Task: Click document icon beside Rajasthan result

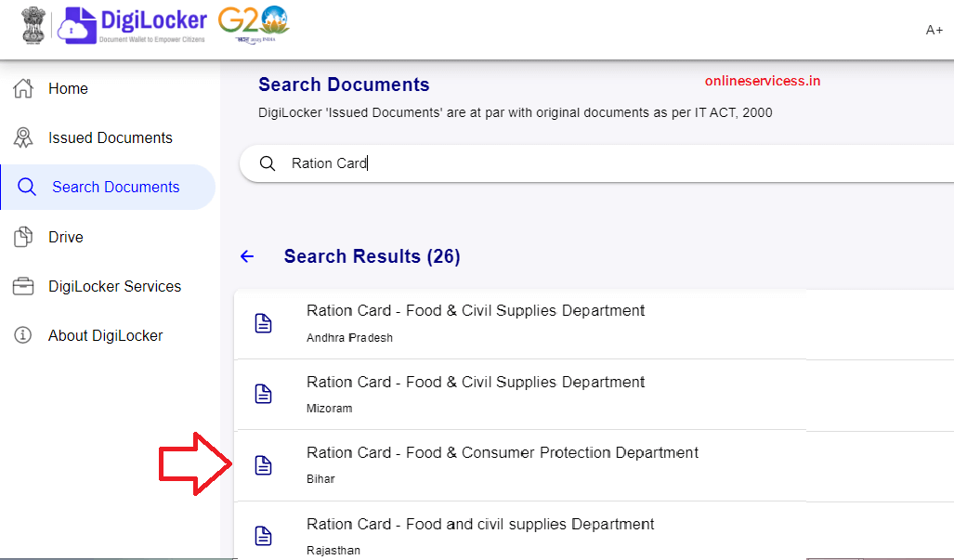Action: pyautogui.click(x=263, y=536)
